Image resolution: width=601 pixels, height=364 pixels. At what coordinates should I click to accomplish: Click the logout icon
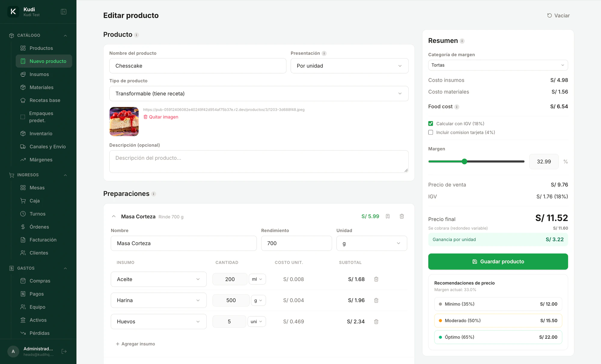tap(64, 351)
